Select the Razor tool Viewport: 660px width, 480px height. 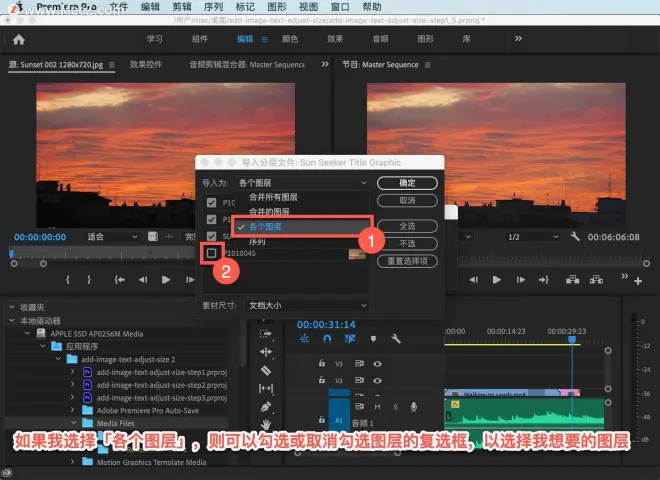[266, 370]
